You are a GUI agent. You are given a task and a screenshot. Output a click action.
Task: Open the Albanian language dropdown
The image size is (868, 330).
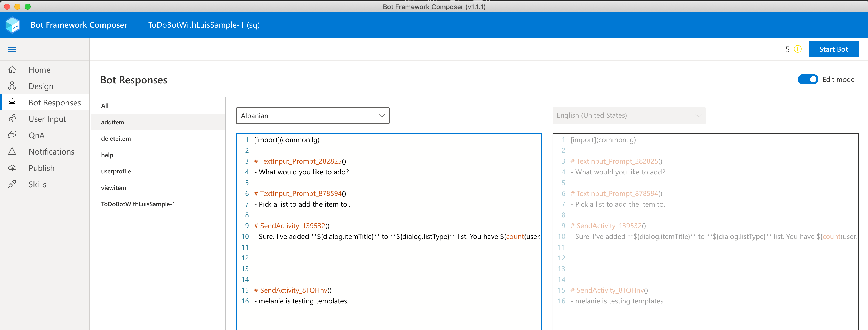tap(313, 116)
